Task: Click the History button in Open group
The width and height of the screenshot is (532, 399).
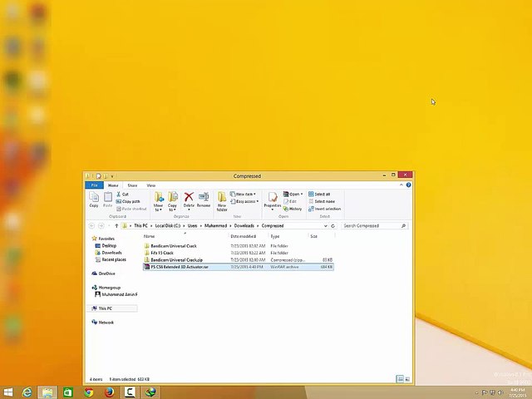Action: pyautogui.click(x=293, y=209)
